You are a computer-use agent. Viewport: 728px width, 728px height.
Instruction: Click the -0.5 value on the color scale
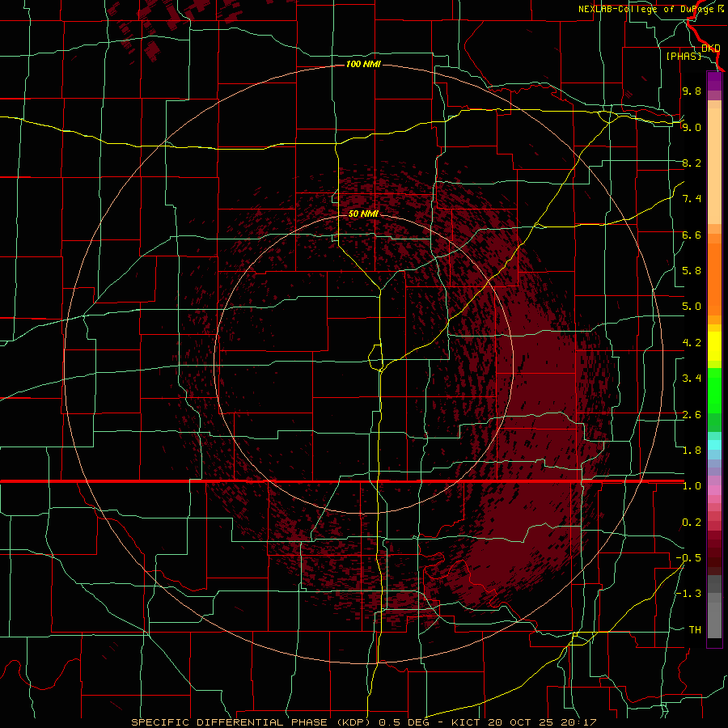(x=688, y=558)
